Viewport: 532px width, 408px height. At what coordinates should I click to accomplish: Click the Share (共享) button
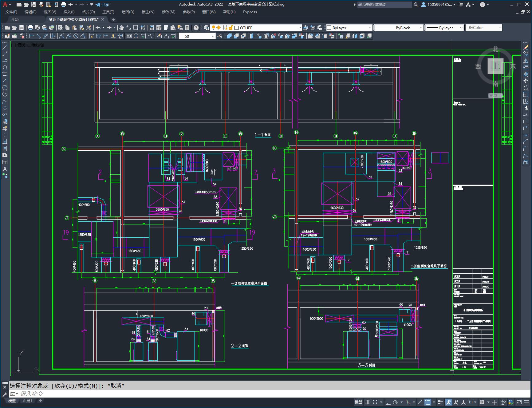pos(102,4)
